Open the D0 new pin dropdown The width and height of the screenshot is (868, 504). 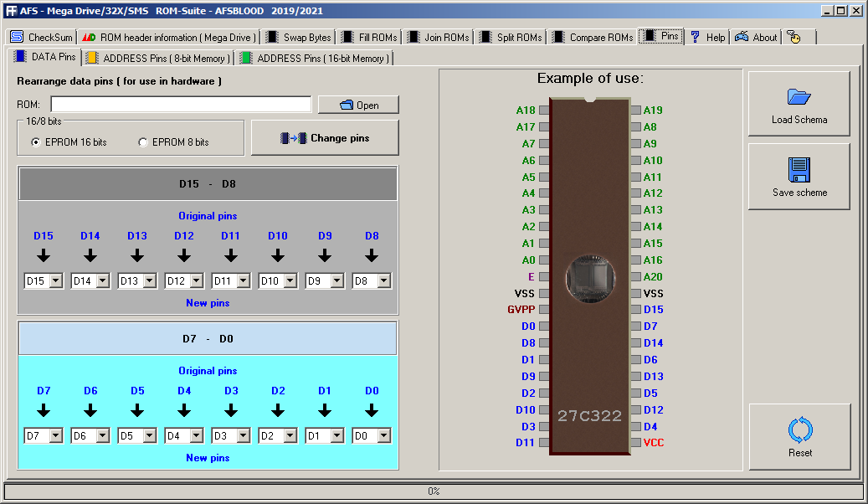(383, 436)
